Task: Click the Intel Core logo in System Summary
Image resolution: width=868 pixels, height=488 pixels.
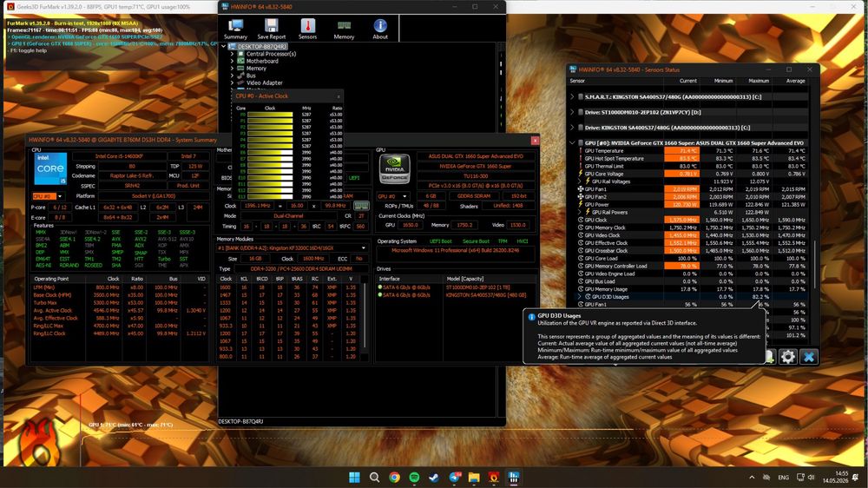Action: tap(50, 168)
